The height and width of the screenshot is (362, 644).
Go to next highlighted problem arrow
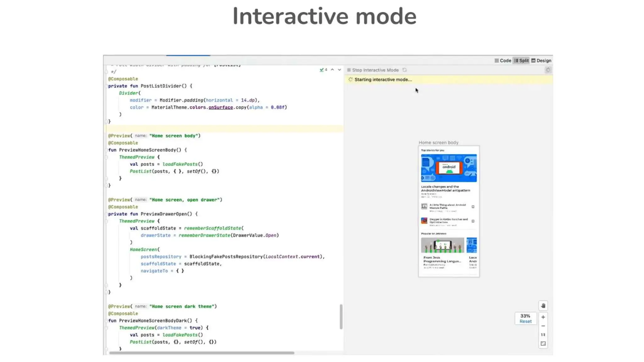coord(339,70)
